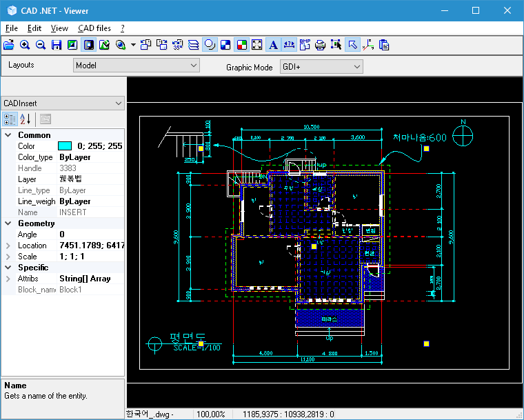Viewport: 524px width, 420px height.
Task: Click the Layers stack toolbar icon
Action: pos(194,45)
